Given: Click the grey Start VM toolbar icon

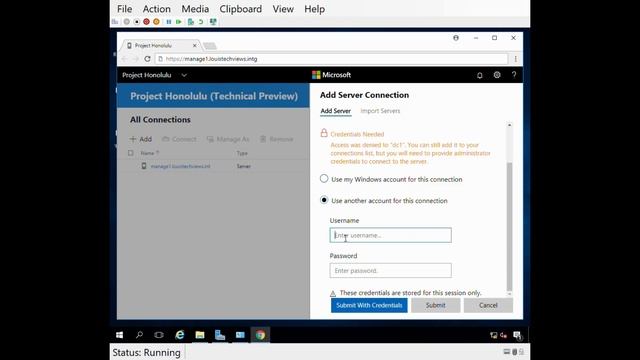Looking at the screenshot, I should point(127,22).
